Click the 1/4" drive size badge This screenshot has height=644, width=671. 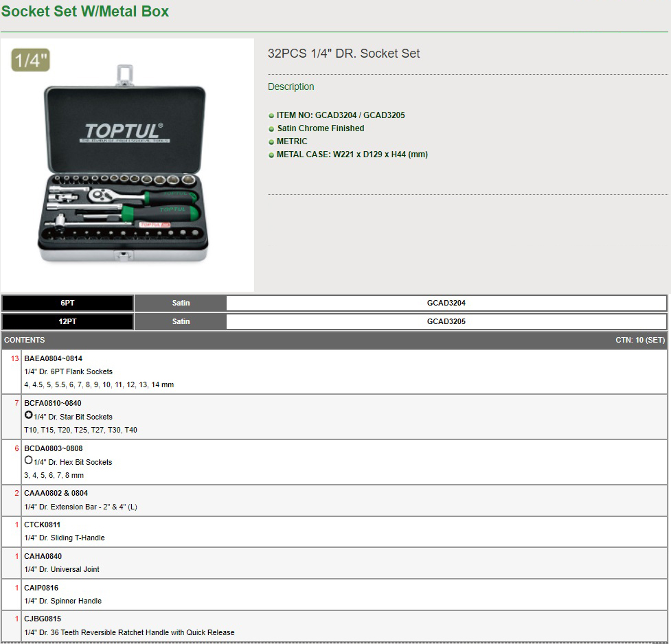tap(30, 60)
